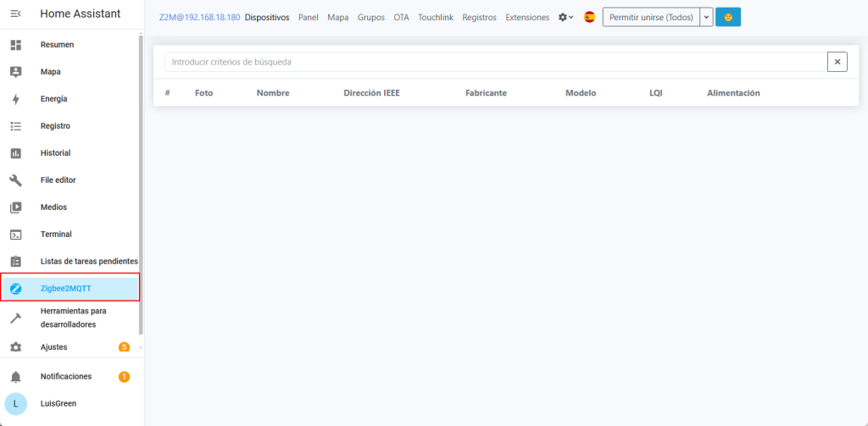Toggle the blue theme button in navbar
The width and height of the screenshot is (868, 426).
point(727,17)
